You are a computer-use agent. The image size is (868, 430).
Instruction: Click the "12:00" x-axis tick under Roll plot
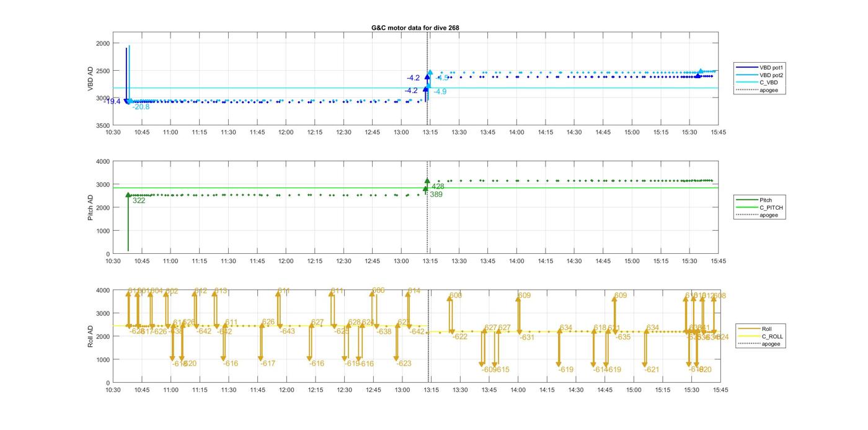pos(286,390)
